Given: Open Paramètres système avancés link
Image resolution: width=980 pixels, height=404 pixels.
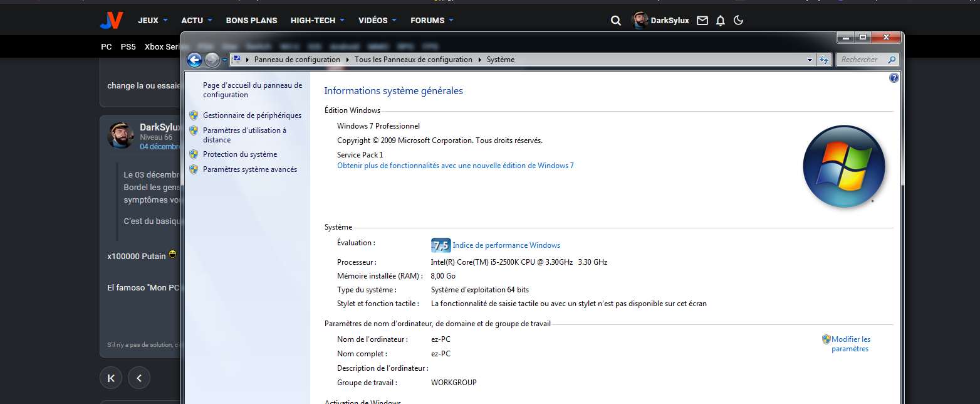Looking at the screenshot, I should coord(250,169).
